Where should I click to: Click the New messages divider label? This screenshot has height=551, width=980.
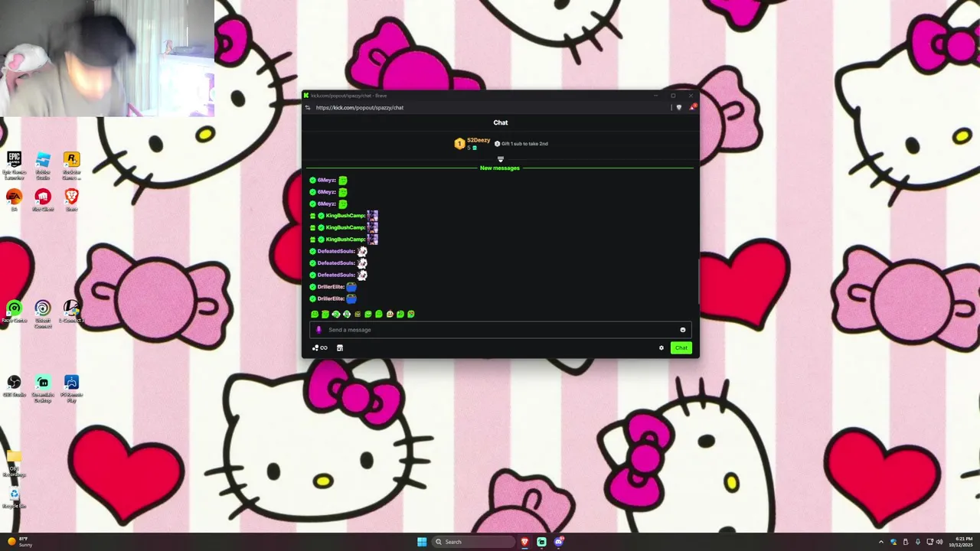[500, 168]
